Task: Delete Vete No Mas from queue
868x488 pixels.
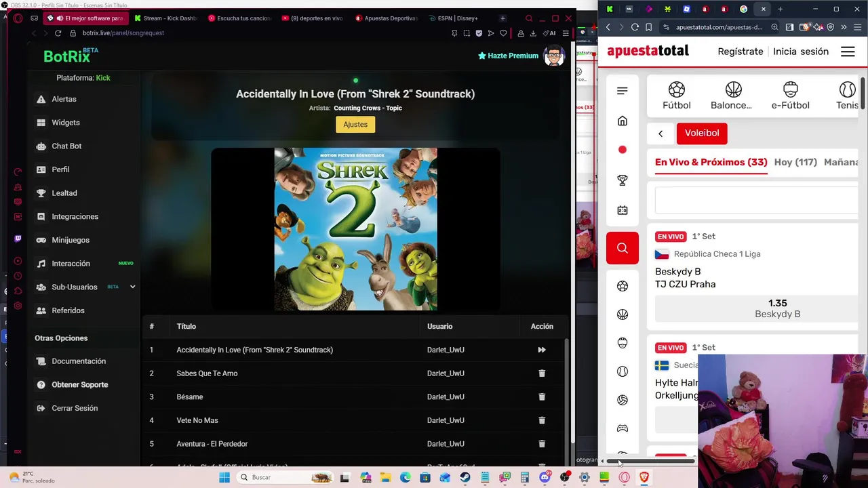Action: (x=542, y=420)
